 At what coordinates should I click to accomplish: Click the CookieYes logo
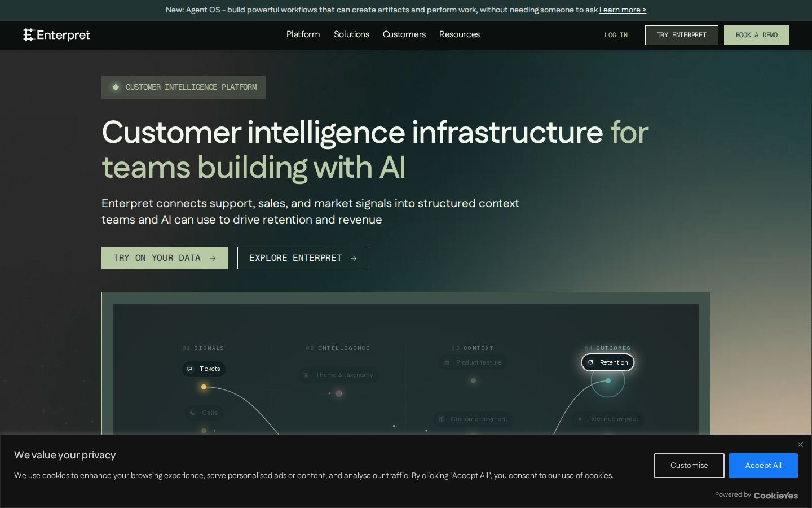[x=775, y=496]
